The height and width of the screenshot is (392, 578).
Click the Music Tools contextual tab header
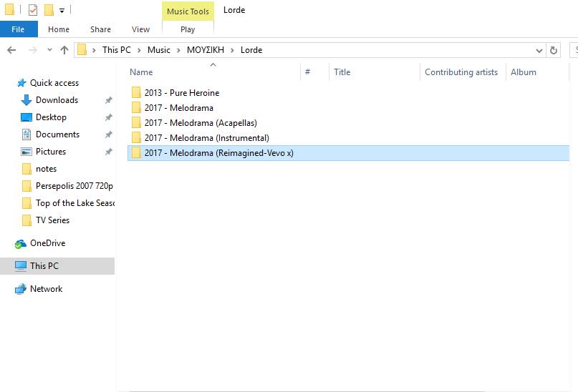pos(188,11)
